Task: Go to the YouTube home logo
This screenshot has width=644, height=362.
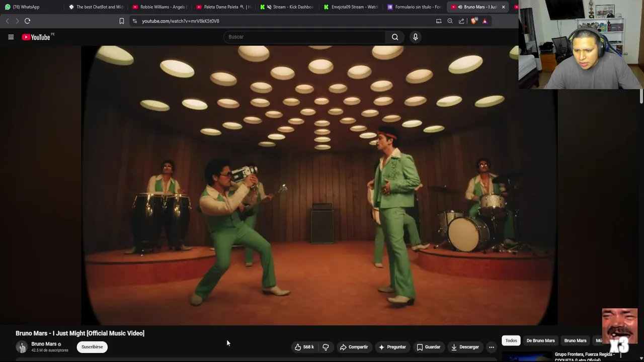Action: (x=36, y=37)
